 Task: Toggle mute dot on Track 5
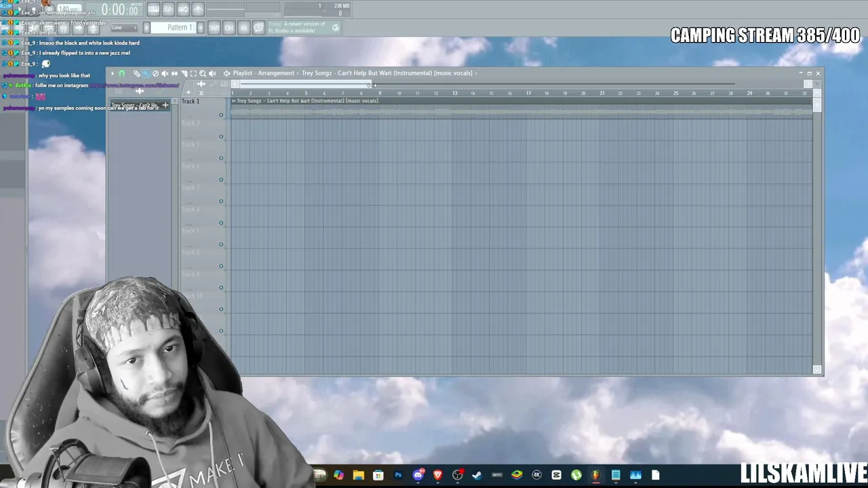(x=221, y=201)
